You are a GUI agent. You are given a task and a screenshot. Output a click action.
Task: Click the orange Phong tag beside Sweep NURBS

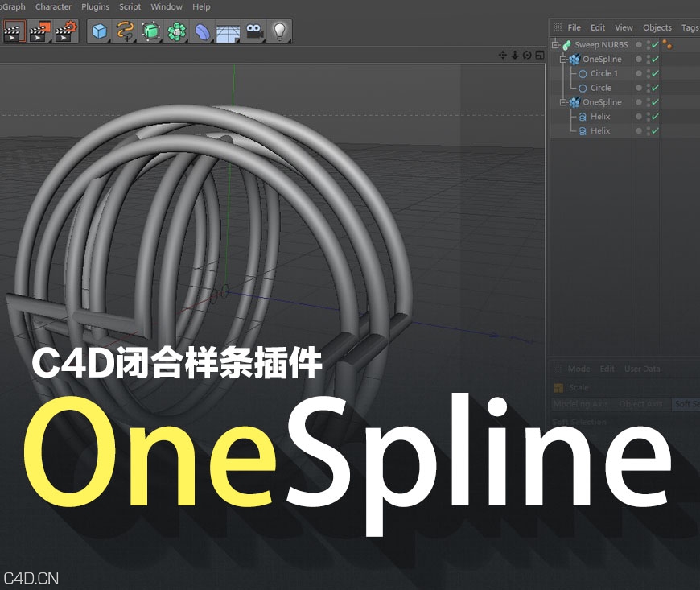pos(667,44)
